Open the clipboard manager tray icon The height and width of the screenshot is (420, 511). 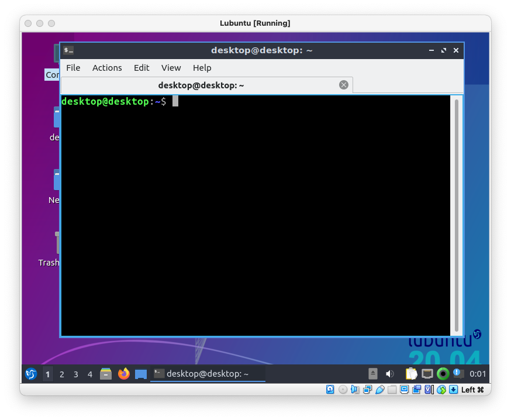411,374
